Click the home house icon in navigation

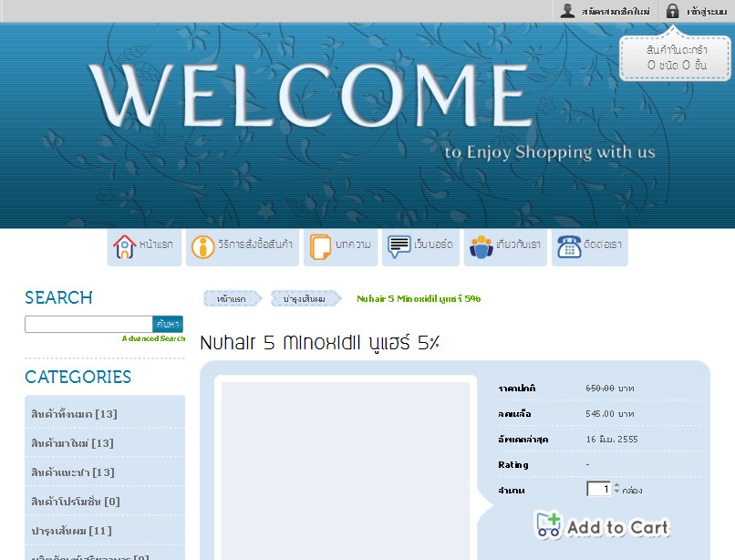pos(124,246)
